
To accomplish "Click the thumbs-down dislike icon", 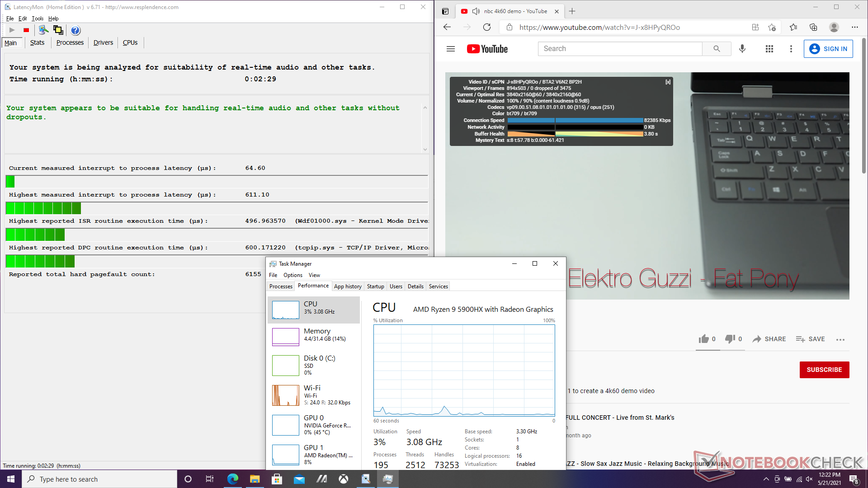I will [x=730, y=339].
